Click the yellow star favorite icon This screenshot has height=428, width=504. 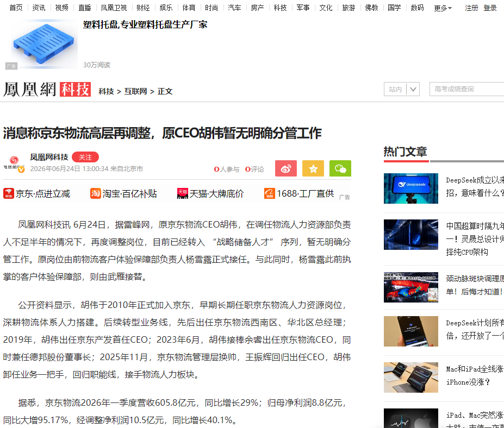(x=313, y=168)
